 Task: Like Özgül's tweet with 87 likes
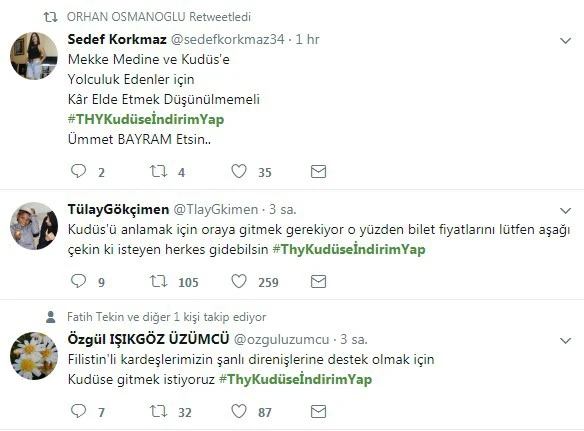(239, 411)
